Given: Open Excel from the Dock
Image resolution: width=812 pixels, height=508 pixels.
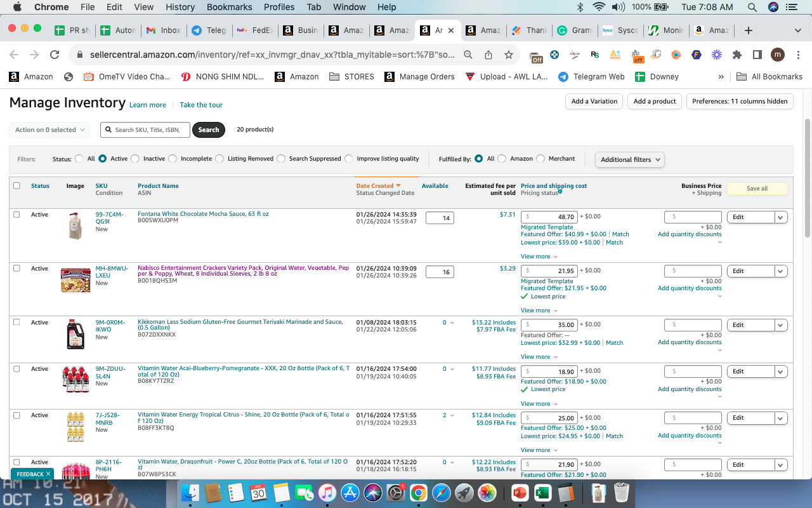Looking at the screenshot, I should 542,493.
